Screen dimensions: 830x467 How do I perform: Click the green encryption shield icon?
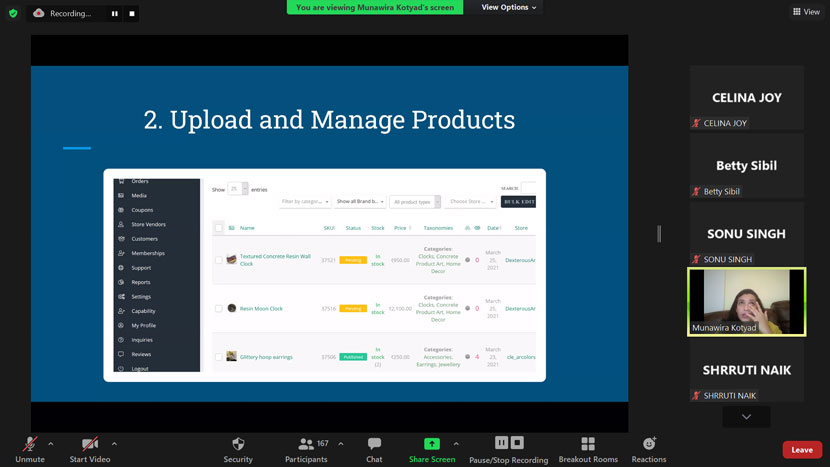coord(13,13)
